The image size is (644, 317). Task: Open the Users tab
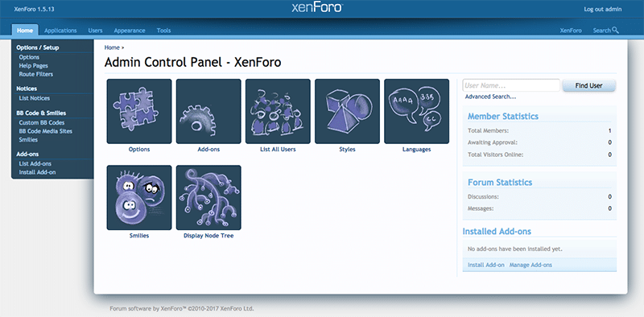pos(95,31)
